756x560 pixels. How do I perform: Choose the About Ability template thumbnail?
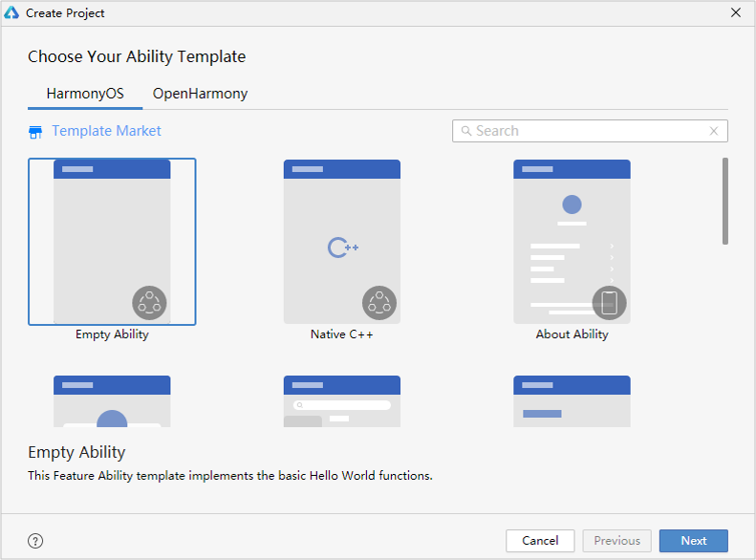(x=572, y=242)
